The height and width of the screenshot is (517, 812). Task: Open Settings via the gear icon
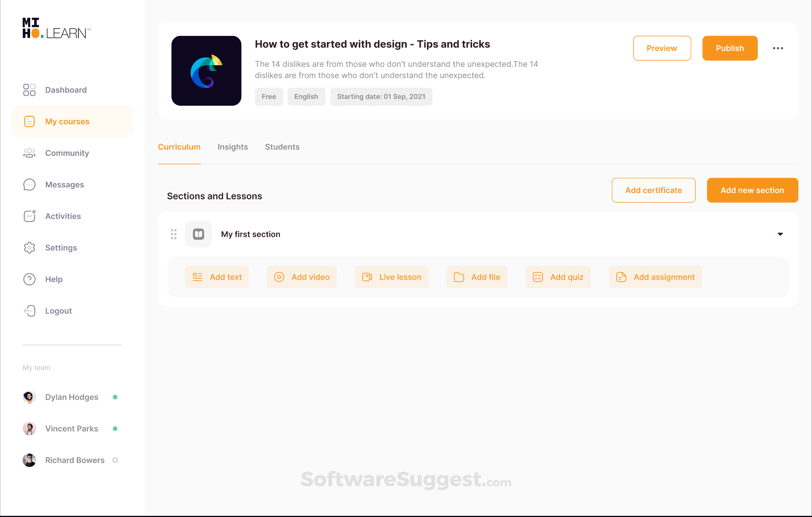pos(29,247)
